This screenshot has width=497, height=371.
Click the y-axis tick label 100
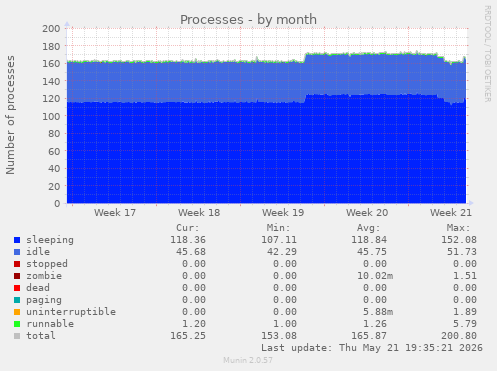click(x=51, y=116)
